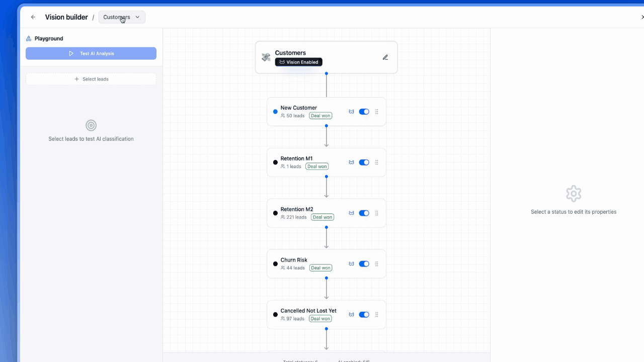Toggle the Retention M2 switch
644x362 pixels.
pyautogui.click(x=364, y=213)
